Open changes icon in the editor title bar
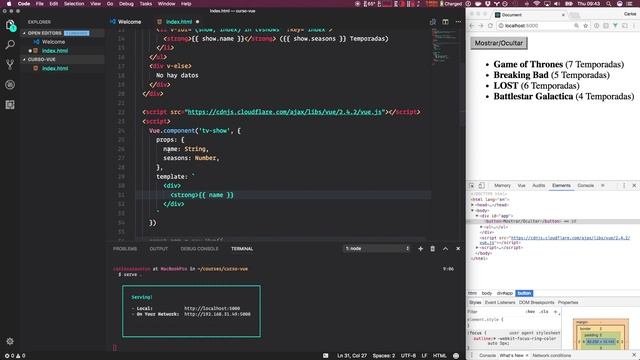This screenshot has height=360, width=640. point(433,22)
